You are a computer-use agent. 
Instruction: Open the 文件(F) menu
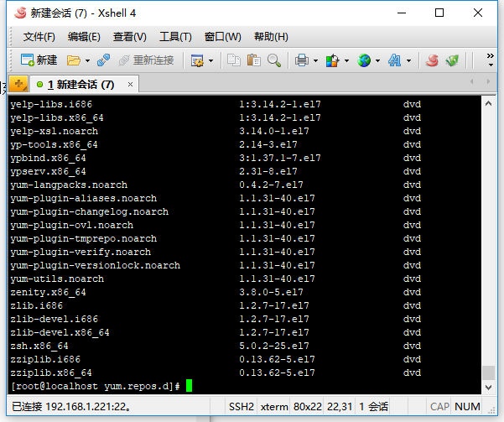(39, 37)
